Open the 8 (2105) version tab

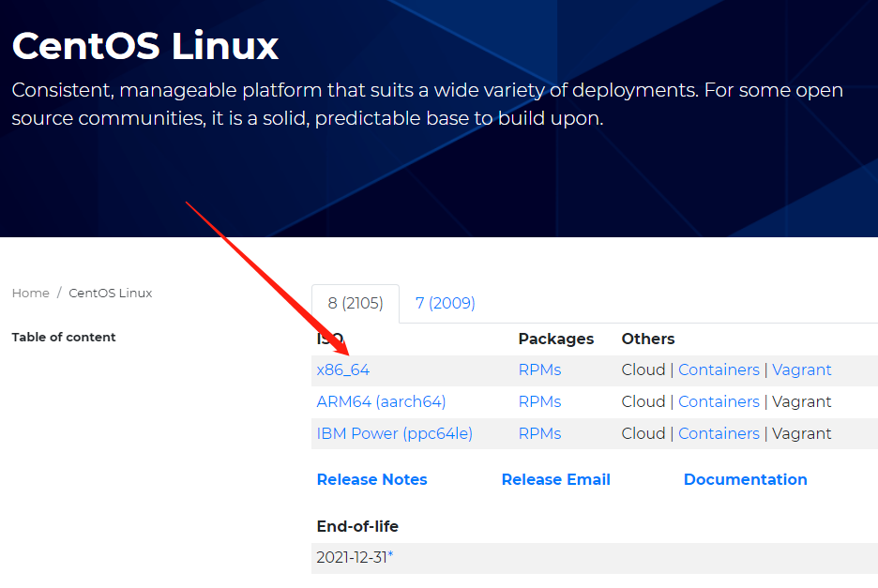pos(356,304)
